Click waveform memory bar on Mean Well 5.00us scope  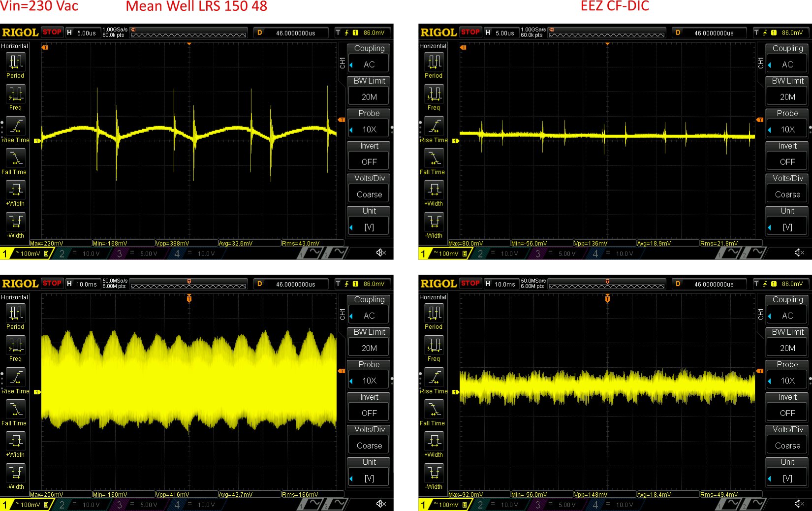pyautogui.click(x=188, y=33)
